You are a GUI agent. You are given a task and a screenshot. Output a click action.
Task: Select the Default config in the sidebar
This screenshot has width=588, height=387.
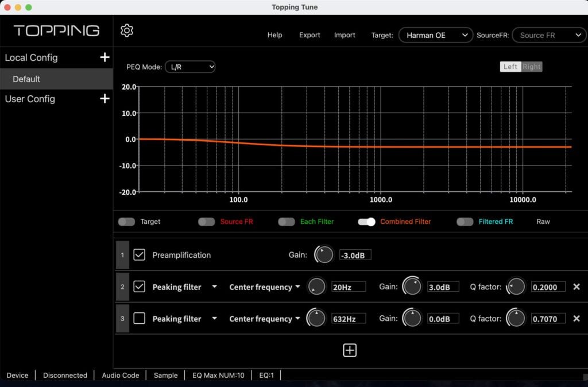coord(27,79)
